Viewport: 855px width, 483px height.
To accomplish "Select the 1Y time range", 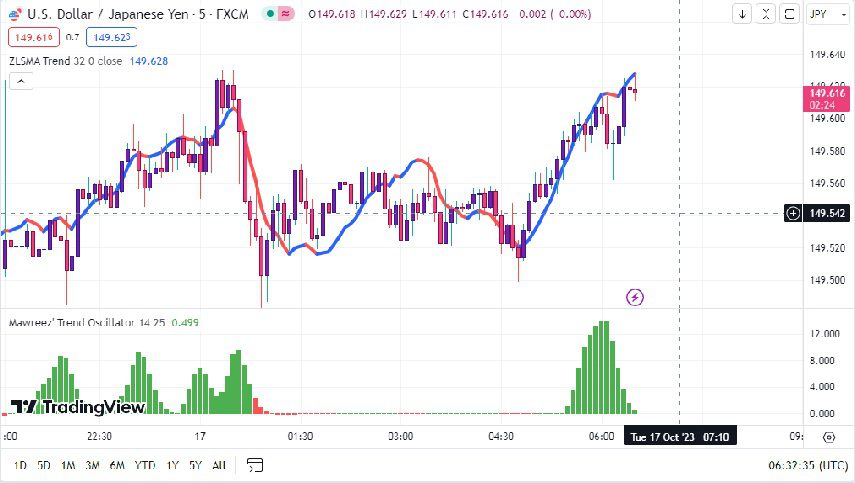I will point(172,465).
